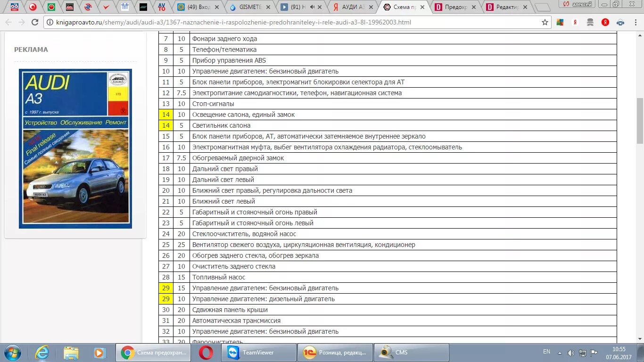This screenshot has width=644, height=362.
Task: Show hidden tray icons arrow
Action: [x=560, y=353]
